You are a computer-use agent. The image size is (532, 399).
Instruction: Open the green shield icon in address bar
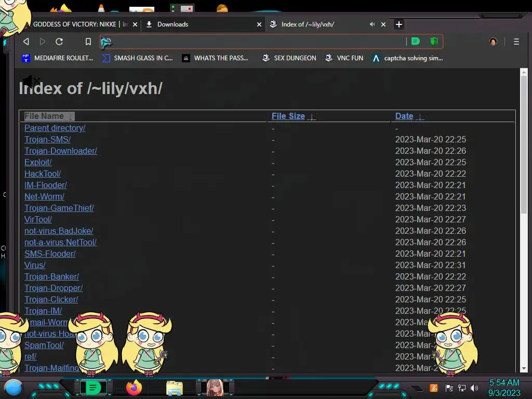[x=434, y=42]
